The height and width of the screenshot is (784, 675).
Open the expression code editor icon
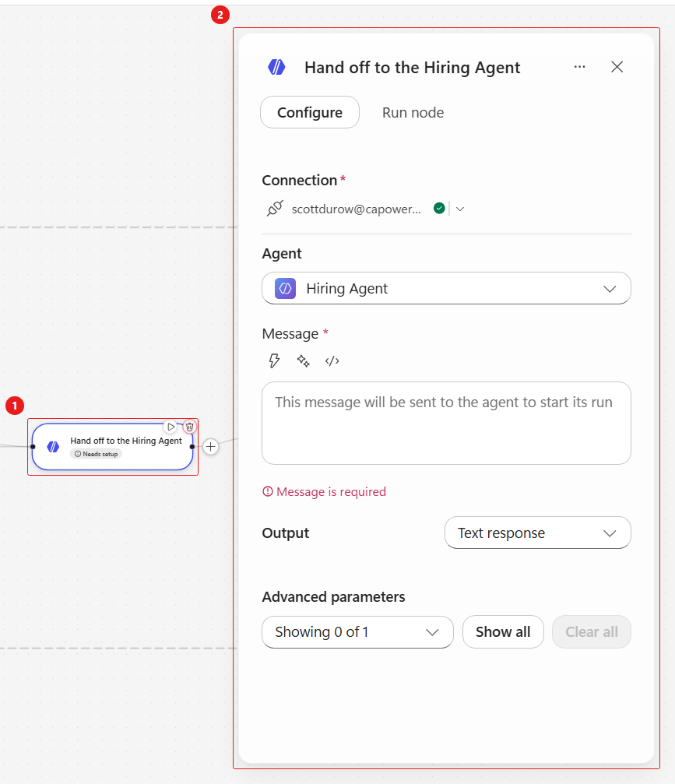tap(332, 360)
